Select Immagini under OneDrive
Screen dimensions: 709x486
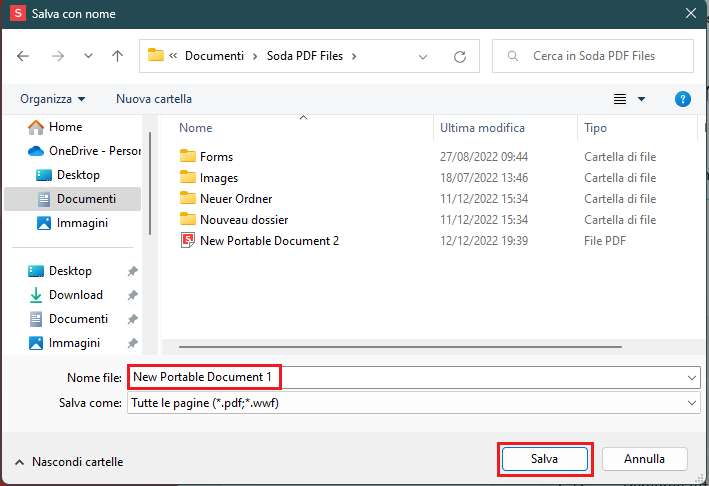pyautogui.click(x=73, y=223)
